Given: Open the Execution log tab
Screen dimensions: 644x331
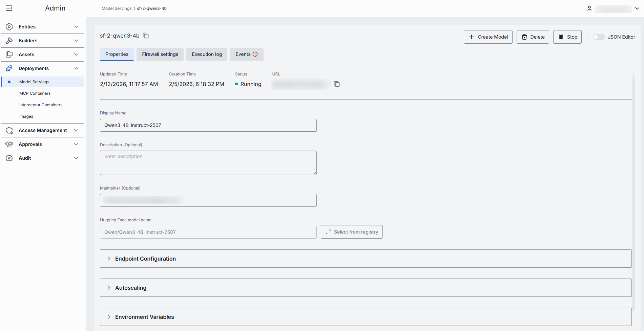Looking at the screenshot, I should (207, 54).
